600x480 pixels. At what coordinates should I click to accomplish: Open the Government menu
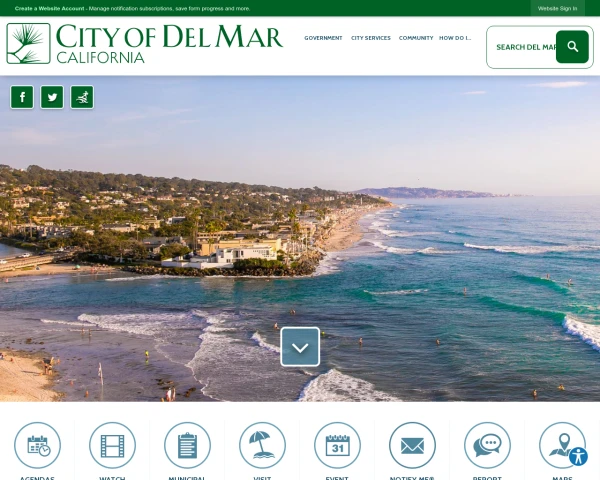323,38
